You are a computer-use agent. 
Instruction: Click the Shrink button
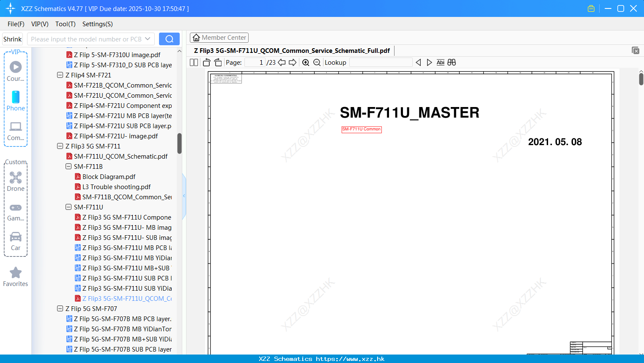(x=12, y=39)
